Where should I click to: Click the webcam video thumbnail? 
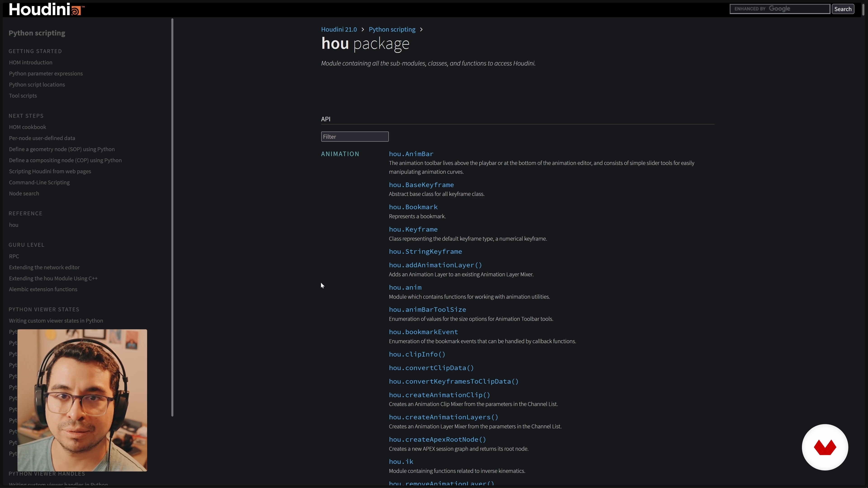click(82, 400)
